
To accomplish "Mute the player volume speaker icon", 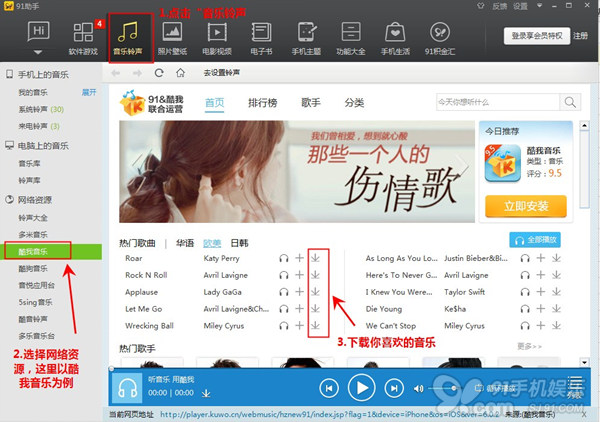I will (x=418, y=389).
